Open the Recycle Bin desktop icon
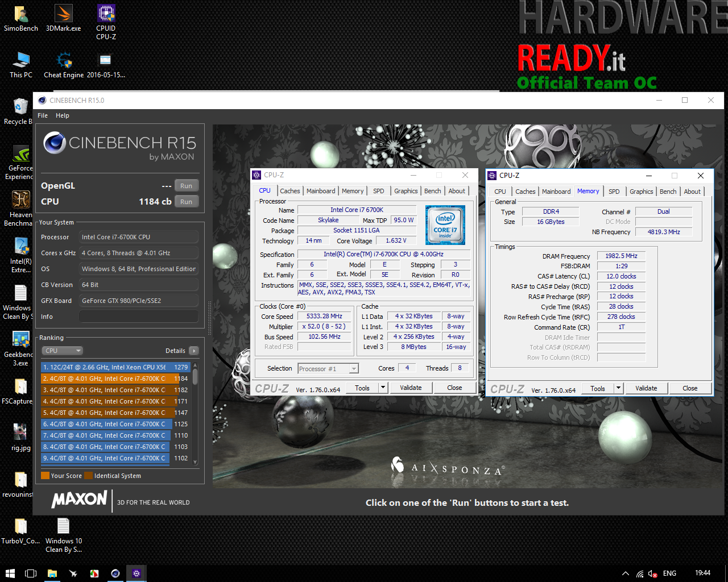 point(18,111)
